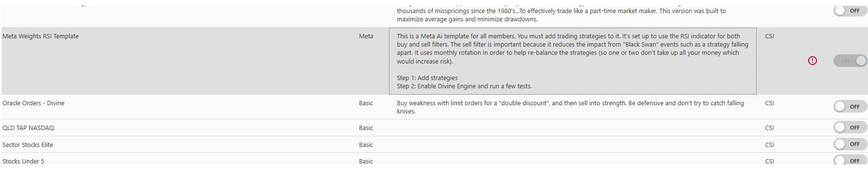Screen dimensions: 868x195
Task: Click the CSI cell in Meta Weights row
Action: pos(769,36)
